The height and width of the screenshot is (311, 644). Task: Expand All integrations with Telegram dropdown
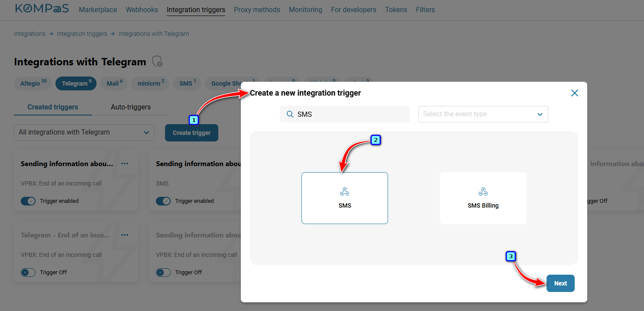[84, 132]
